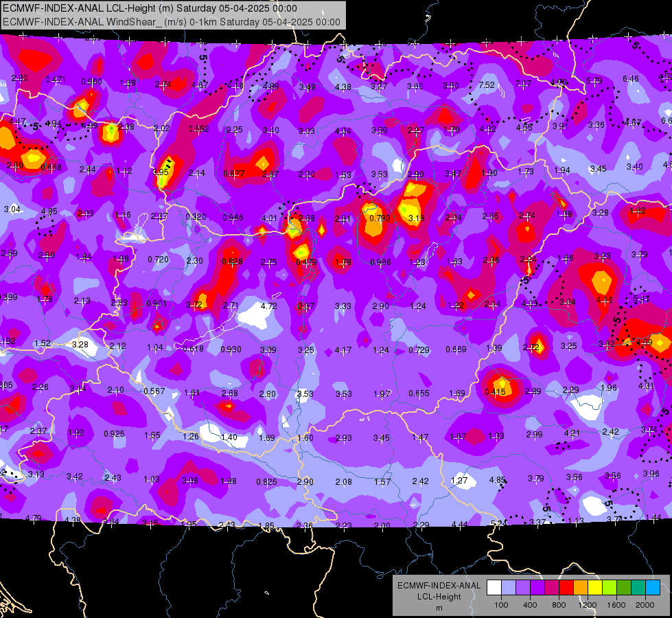Click the LCL-Height title line at top
This screenshot has width=672, height=618.
tap(150, 8)
